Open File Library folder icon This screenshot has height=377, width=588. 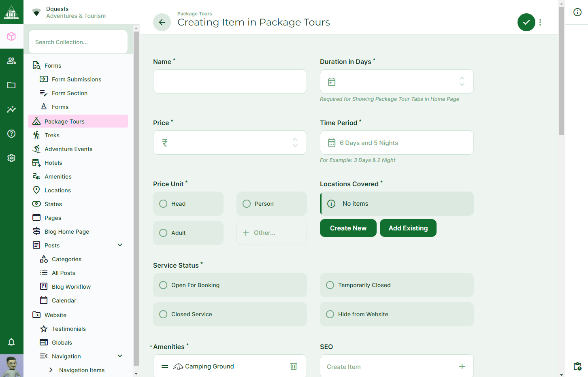tap(11, 85)
